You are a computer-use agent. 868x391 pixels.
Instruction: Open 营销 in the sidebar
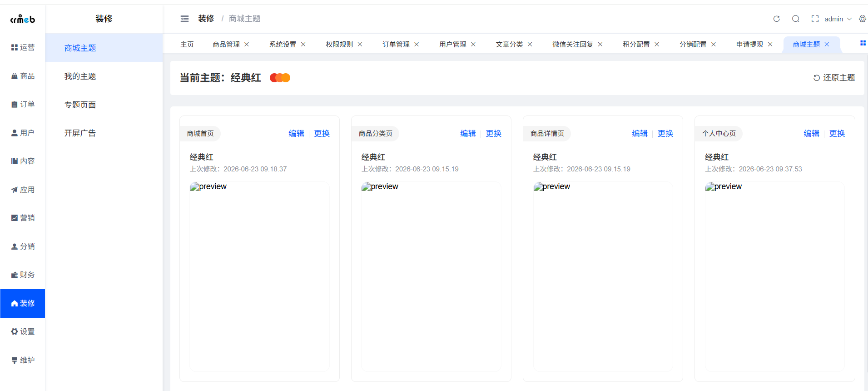23,218
